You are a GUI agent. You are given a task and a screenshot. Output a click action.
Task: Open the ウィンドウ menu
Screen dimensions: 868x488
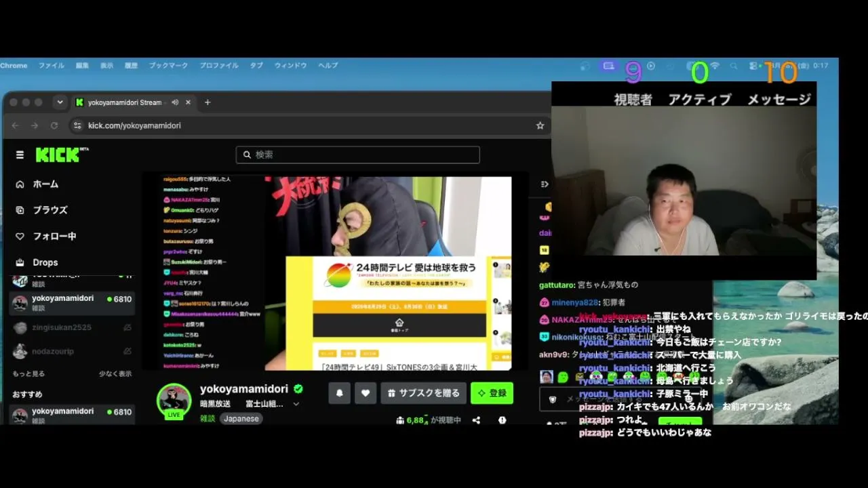[x=290, y=66]
